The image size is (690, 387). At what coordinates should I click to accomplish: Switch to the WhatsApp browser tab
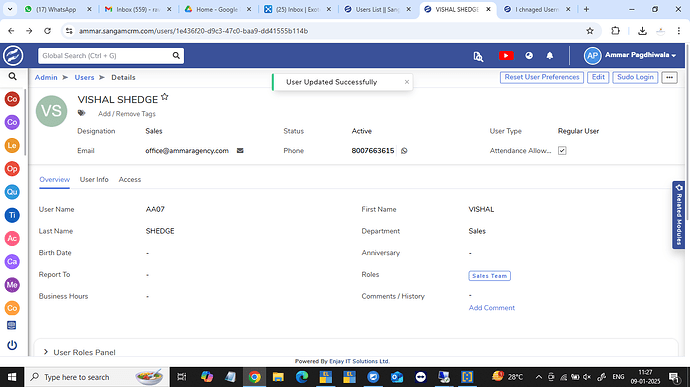[58, 9]
